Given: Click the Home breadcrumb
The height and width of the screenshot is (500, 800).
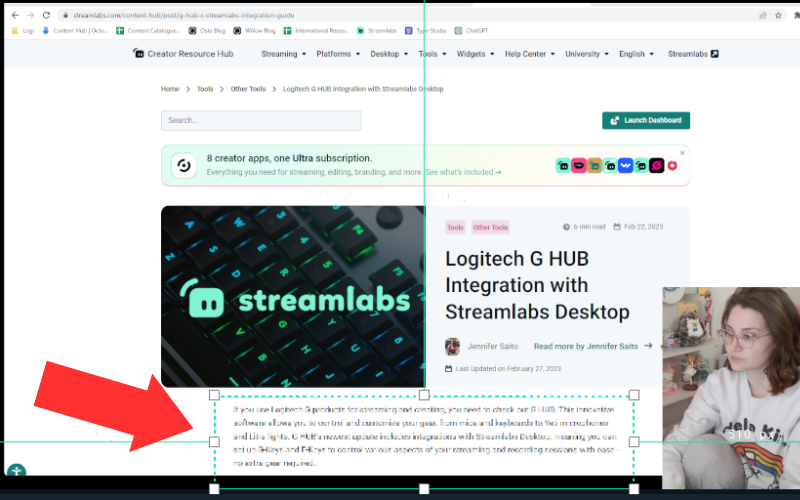Looking at the screenshot, I should pyautogui.click(x=170, y=89).
